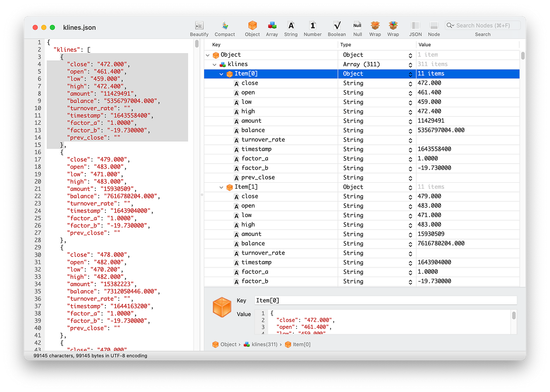Collapse the Item[0] tree node

[221, 73]
